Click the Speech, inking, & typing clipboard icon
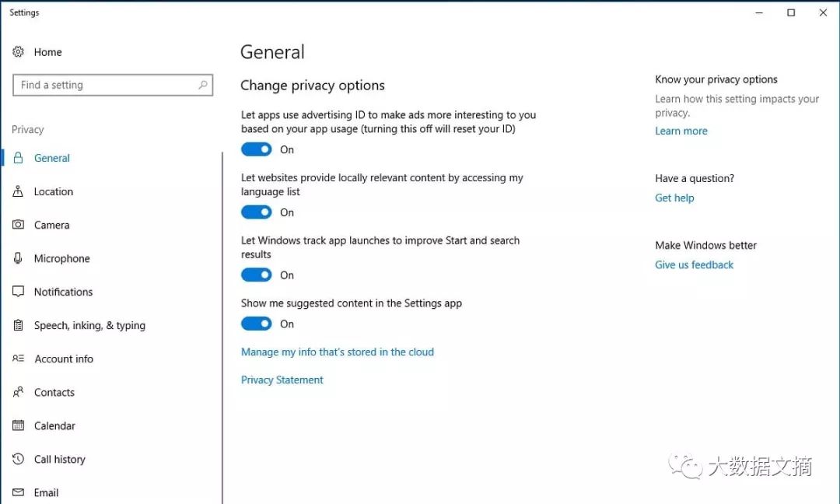840x504 pixels. pyautogui.click(x=18, y=325)
